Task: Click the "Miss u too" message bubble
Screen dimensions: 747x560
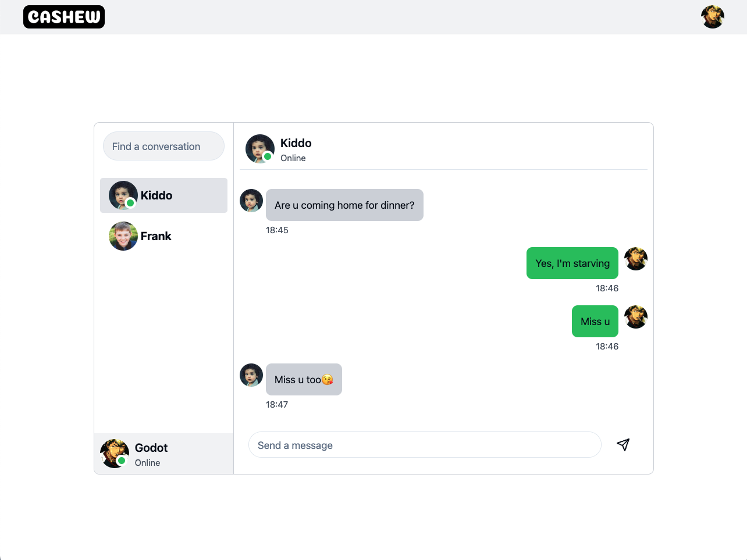Action: [x=304, y=380]
